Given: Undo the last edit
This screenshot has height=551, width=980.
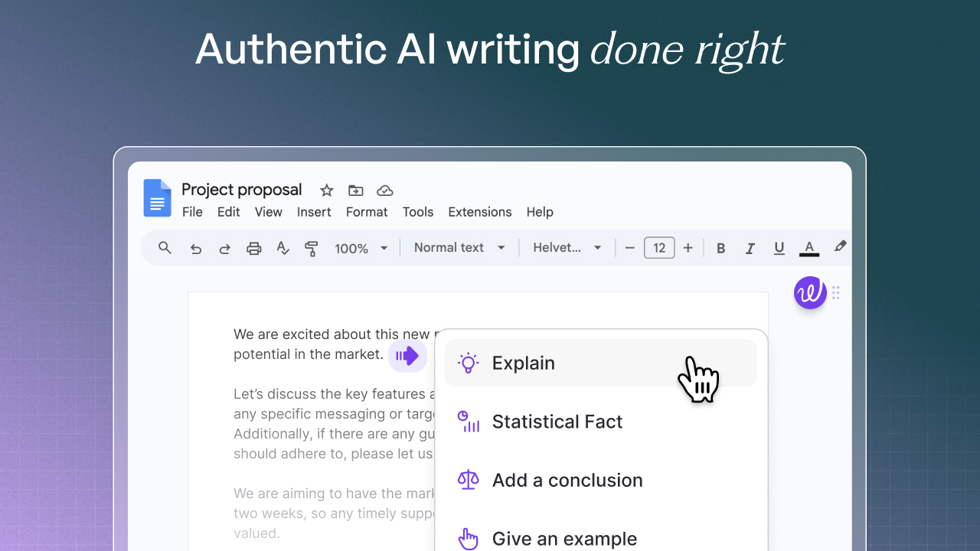Looking at the screenshot, I should 195,247.
